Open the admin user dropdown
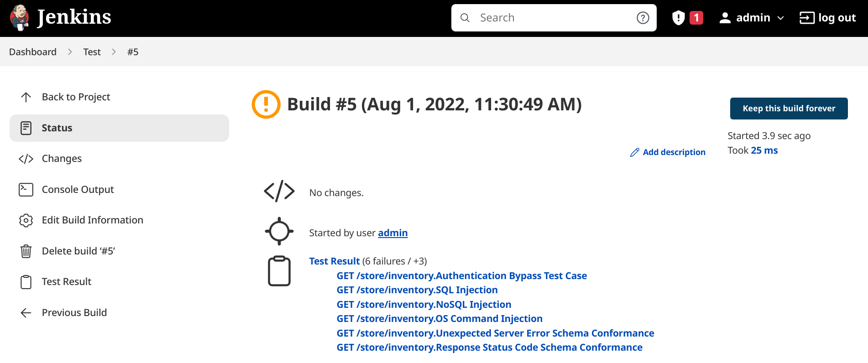This screenshot has height=363, width=868. click(751, 17)
